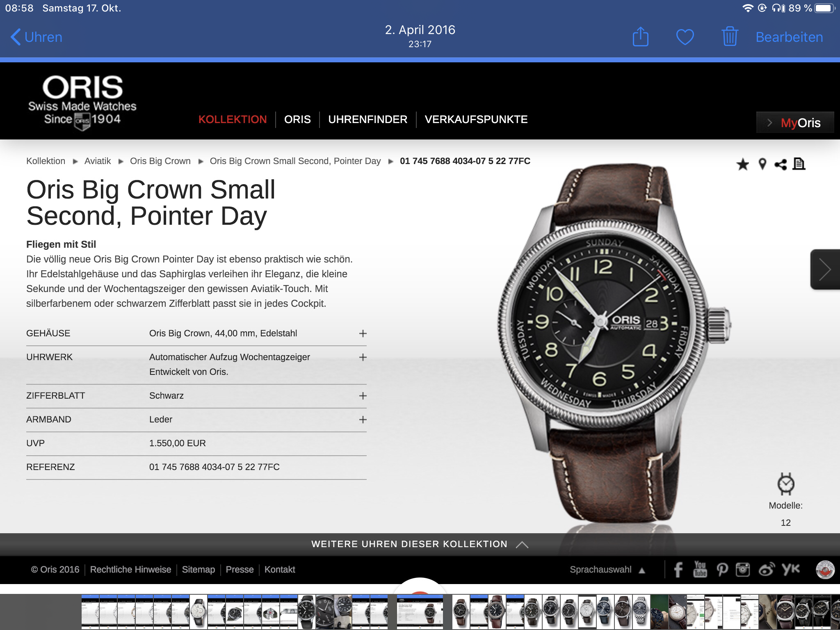The height and width of the screenshot is (630, 840).
Task: Open the KOLLEKTION menu
Action: [x=233, y=119]
